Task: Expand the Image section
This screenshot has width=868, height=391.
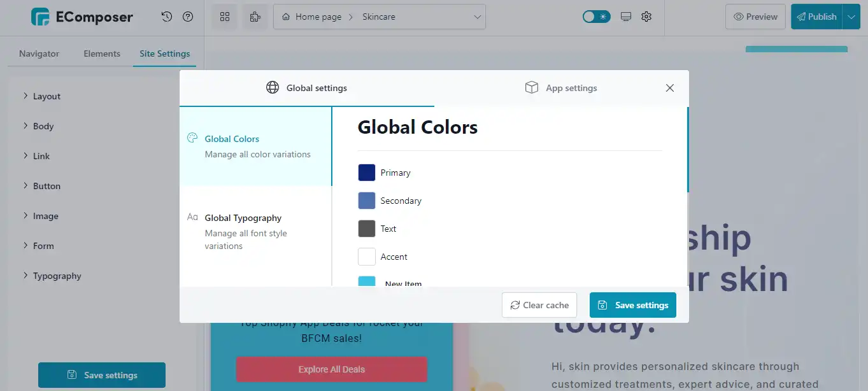Action: pos(41,216)
